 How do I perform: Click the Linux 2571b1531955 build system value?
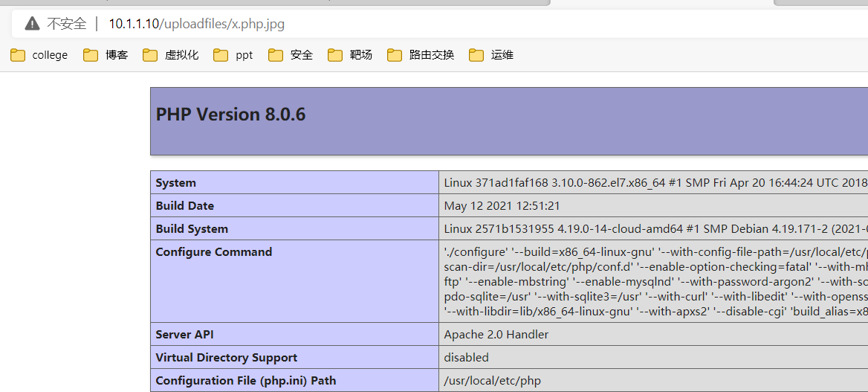coord(655,229)
